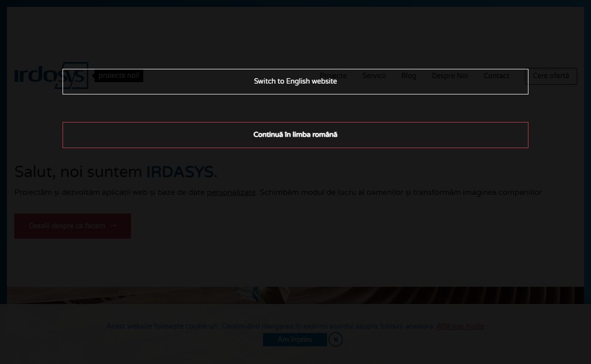Go to the Blog menu item
Screen dimensions: 591x364
[x=409, y=76]
